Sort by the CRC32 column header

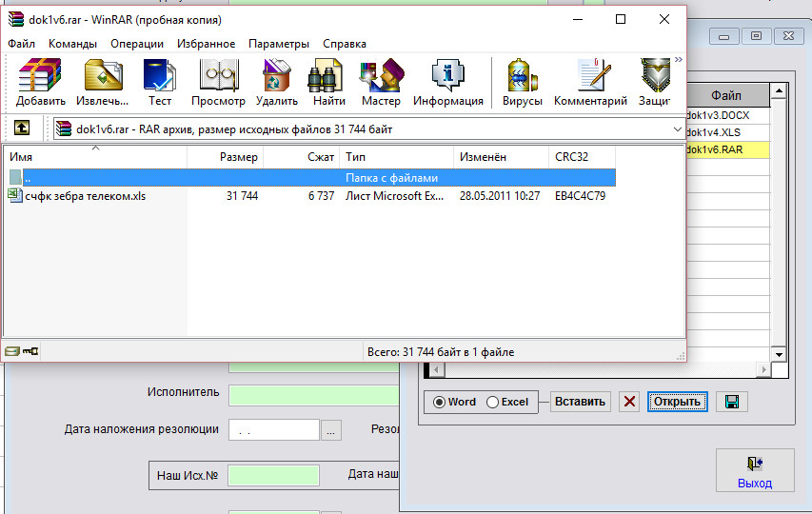coord(582,157)
